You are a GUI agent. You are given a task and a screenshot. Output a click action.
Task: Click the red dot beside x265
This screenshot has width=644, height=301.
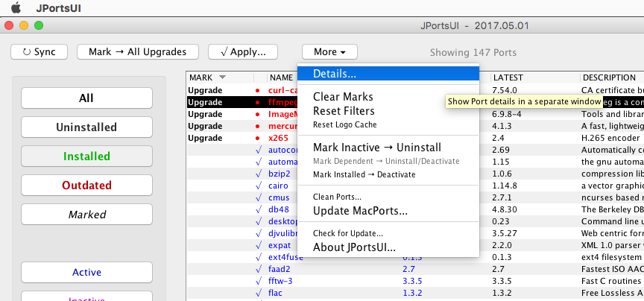[258, 139]
